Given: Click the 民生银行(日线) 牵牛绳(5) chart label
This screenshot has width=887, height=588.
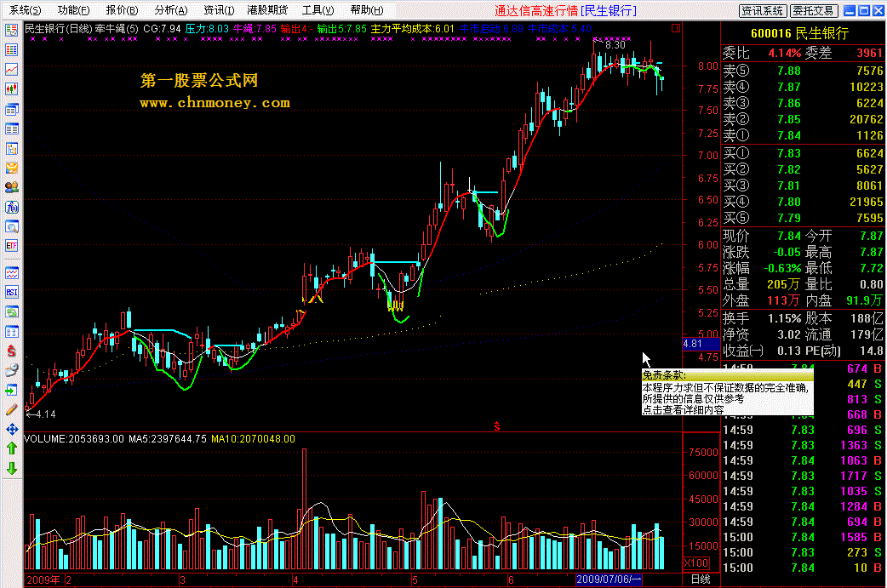Looking at the screenshot, I should click(82, 28).
